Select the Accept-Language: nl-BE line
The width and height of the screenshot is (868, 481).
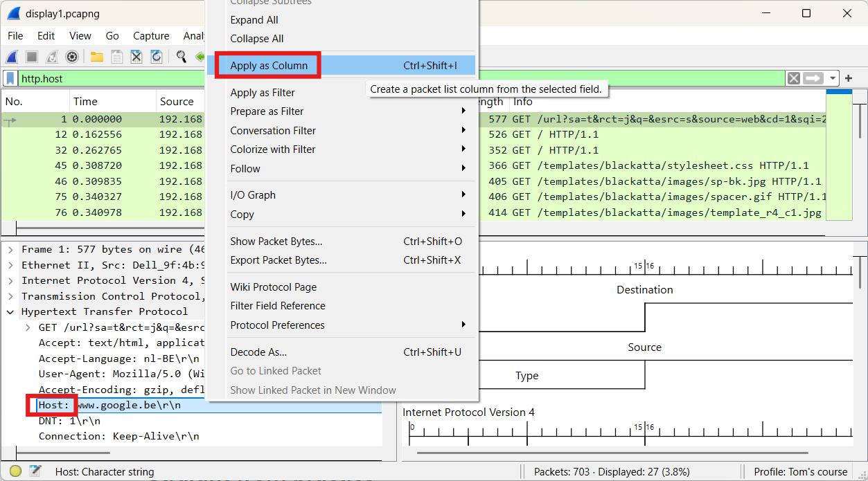click(119, 359)
